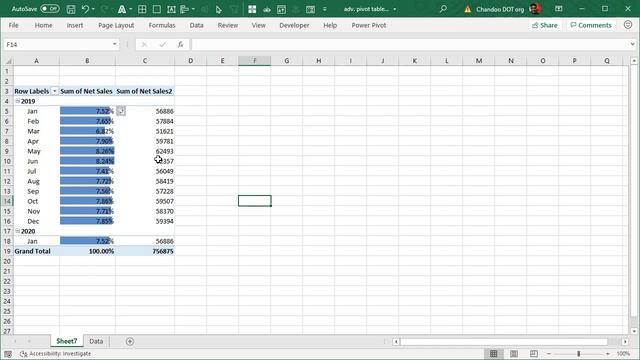
Task: Click the Undo arrow icon
Action: point(85,9)
